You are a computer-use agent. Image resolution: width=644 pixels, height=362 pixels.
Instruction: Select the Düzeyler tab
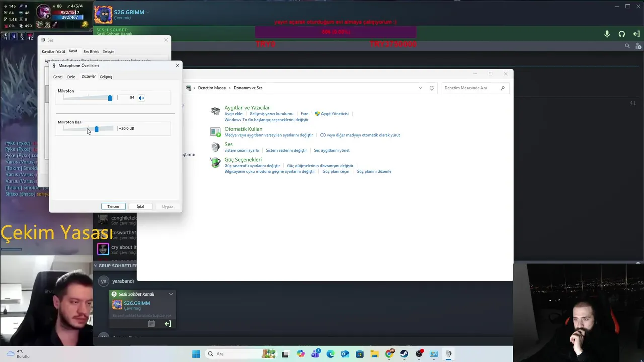(89, 76)
